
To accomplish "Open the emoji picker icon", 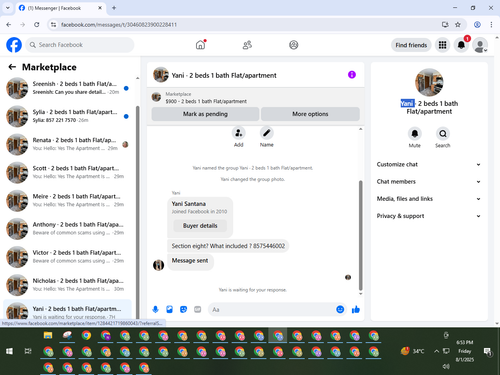I will pyautogui.click(x=340, y=309).
